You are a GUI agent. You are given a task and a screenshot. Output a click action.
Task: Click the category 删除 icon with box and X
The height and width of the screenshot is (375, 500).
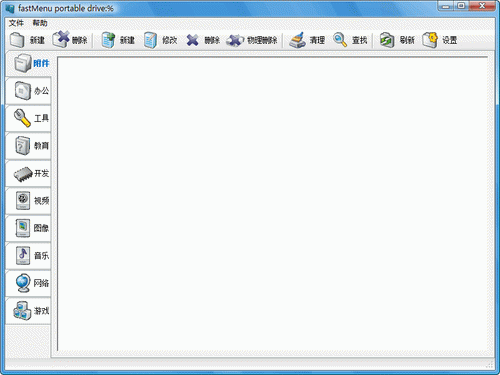coord(61,40)
